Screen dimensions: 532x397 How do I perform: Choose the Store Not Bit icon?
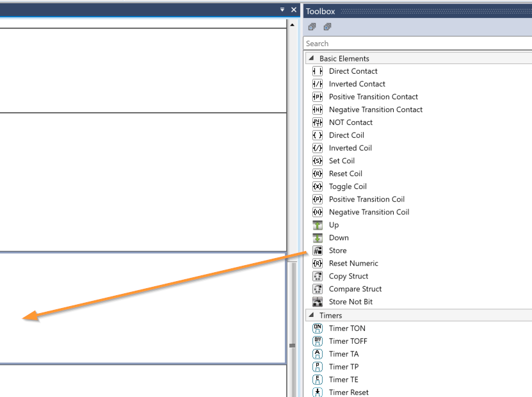pos(317,302)
